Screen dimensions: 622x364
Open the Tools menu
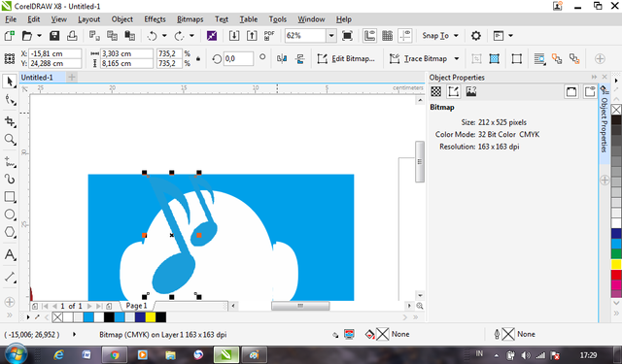pos(277,19)
